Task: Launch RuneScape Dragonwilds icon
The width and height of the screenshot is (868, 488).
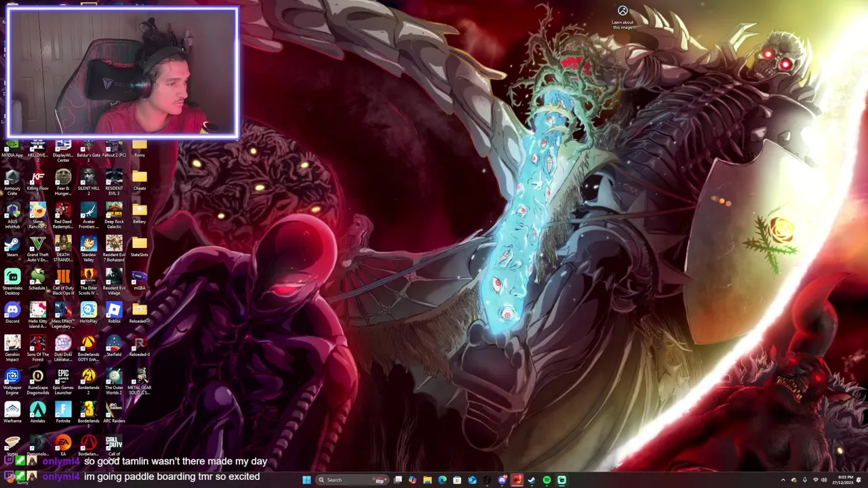Action: point(37,380)
